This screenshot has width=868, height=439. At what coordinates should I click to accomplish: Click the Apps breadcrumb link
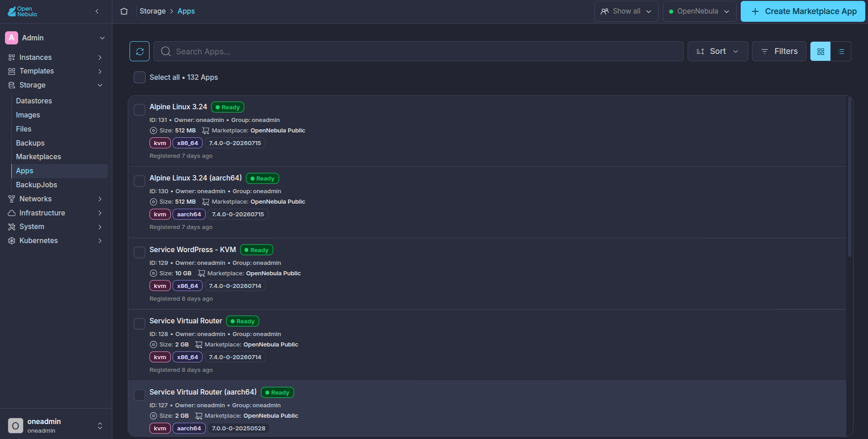click(x=186, y=11)
